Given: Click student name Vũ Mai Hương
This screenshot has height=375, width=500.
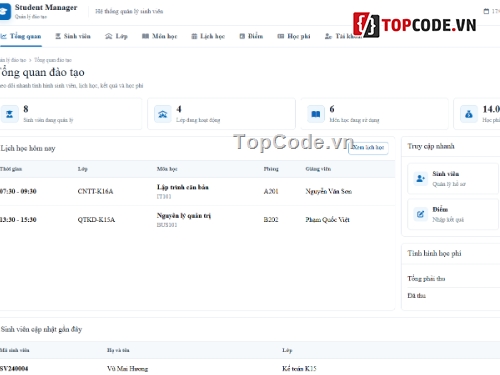Looking at the screenshot, I should (x=127, y=369).
